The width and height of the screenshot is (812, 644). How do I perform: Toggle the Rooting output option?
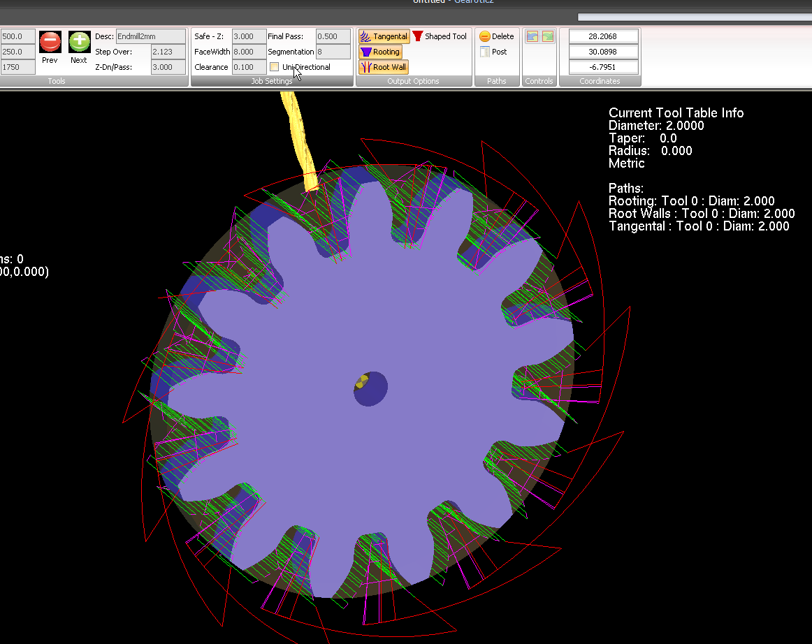pyautogui.click(x=381, y=52)
